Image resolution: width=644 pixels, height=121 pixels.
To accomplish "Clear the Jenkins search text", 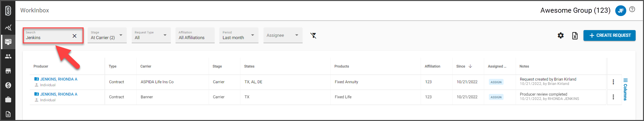I will 75,36.
